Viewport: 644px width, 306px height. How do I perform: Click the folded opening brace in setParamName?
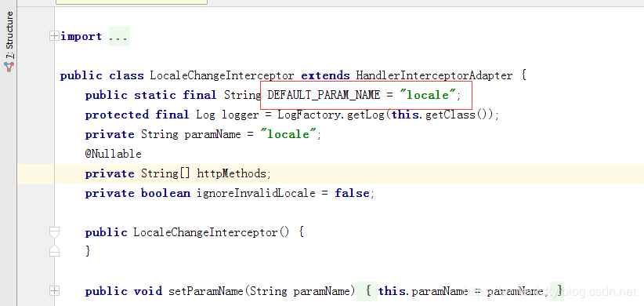pos(368,291)
